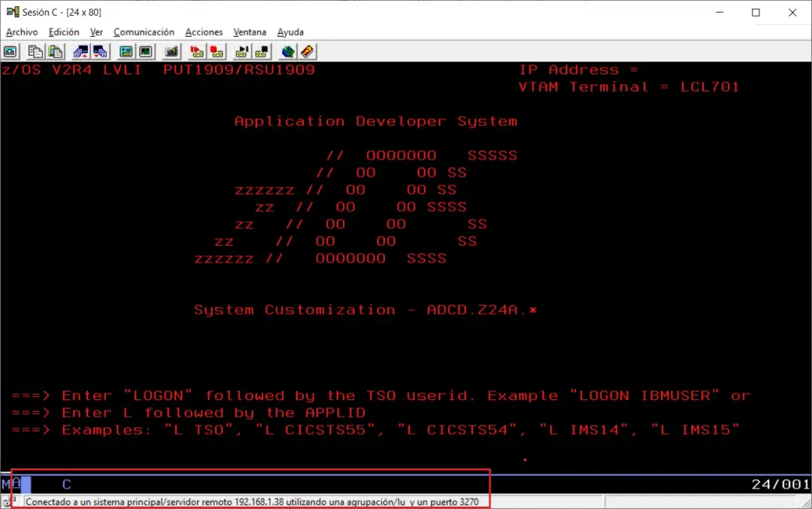Click the 'PUT1909/RSU1909' text
The height and width of the screenshot is (509, 812).
239,70
